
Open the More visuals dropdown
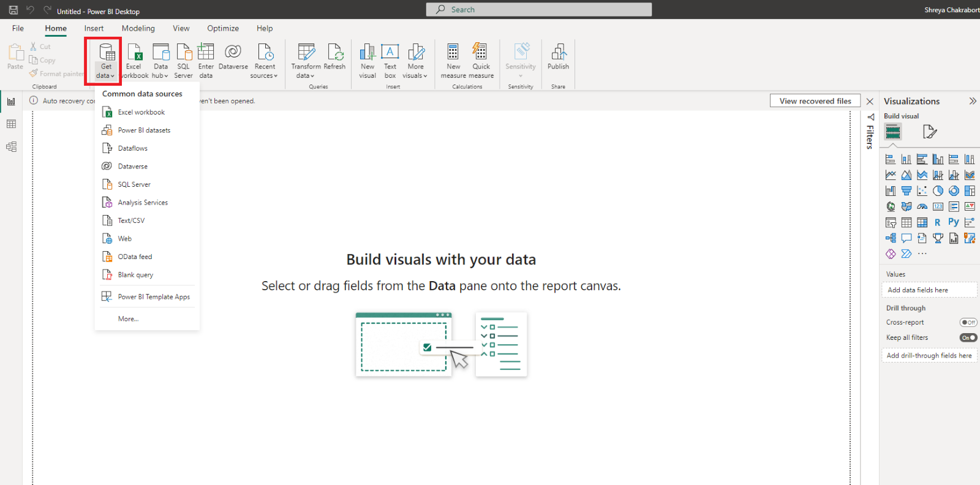coord(415,60)
